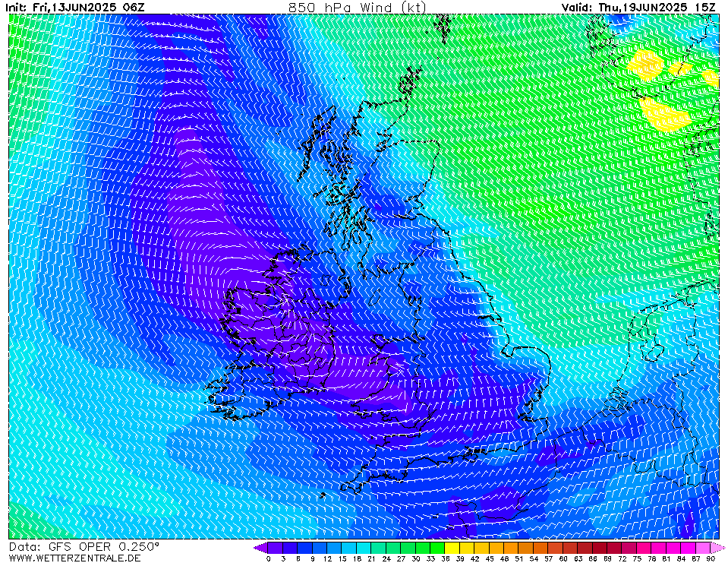Image resolution: width=728 pixels, height=563 pixels.
Task: Click the '850 hPa Wind (kt)' chart title
Action: [x=357, y=8]
